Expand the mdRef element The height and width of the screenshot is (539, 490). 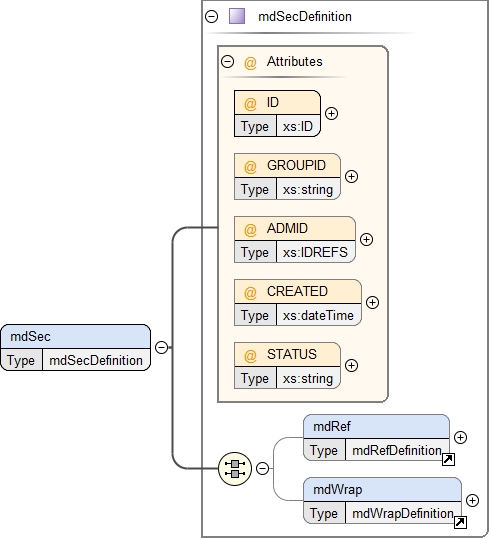pos(460,437)
